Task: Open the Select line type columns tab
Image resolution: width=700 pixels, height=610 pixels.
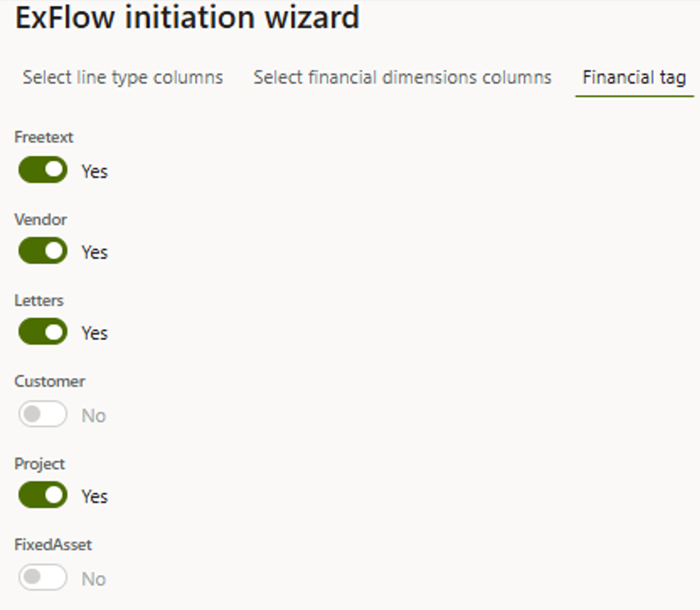Action: point(123,77)
